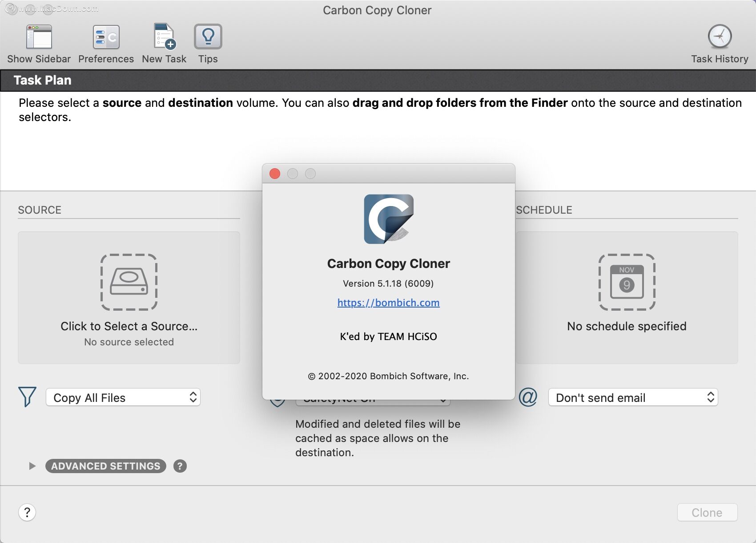This screenshot has height=543, width=756.
Task: Click the 'K'ed by TEAM HCiSO' text
Action: click(x=388, y=336)
